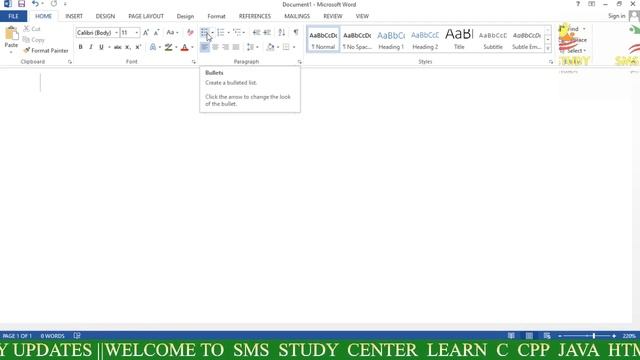Cut the selection
The height and width of the screenshot is (360, 640).
[32, 29]
